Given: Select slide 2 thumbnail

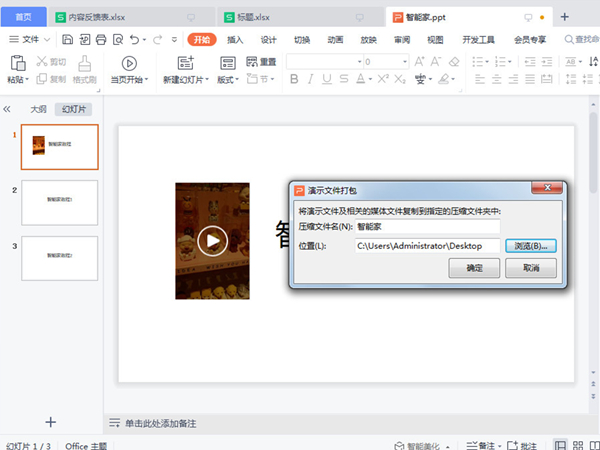Looking at the screenshot, I should coord(60,202).
